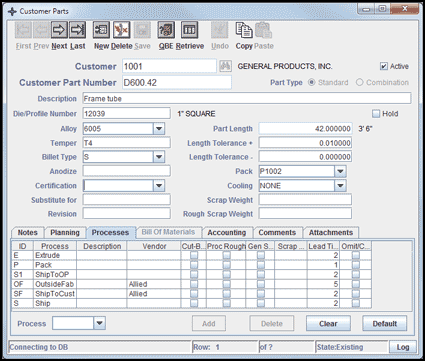Viewport: 425px width, 361px height.
Task: Click the Length Tolerance + field
Action: (305, 143)
